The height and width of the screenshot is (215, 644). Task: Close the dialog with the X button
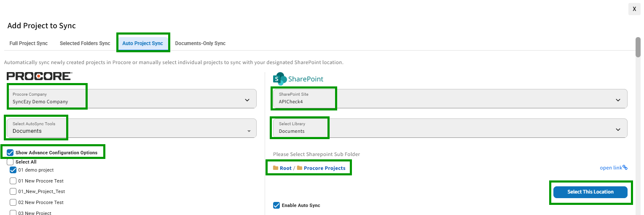634,9
